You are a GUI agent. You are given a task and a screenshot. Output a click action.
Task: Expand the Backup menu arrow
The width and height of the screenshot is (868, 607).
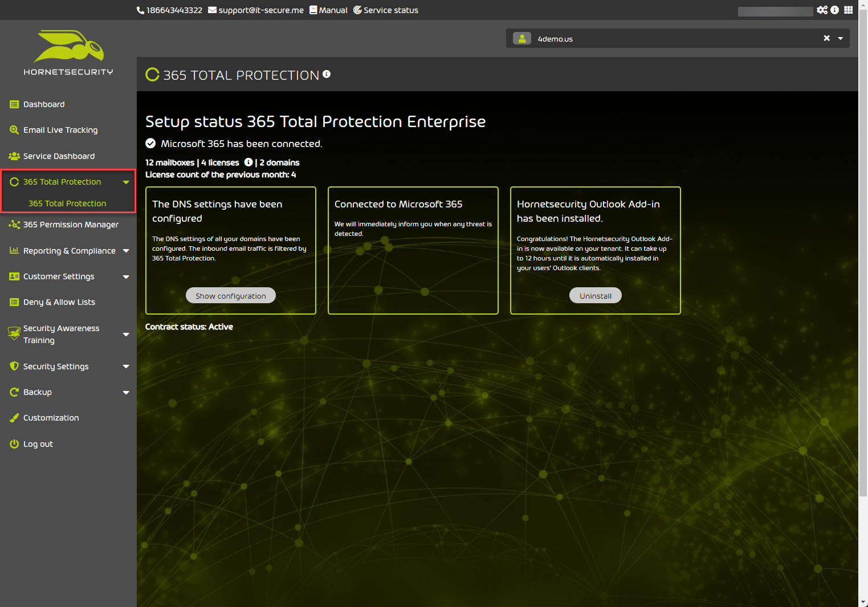pyautogui.click(x=126, y=392)
